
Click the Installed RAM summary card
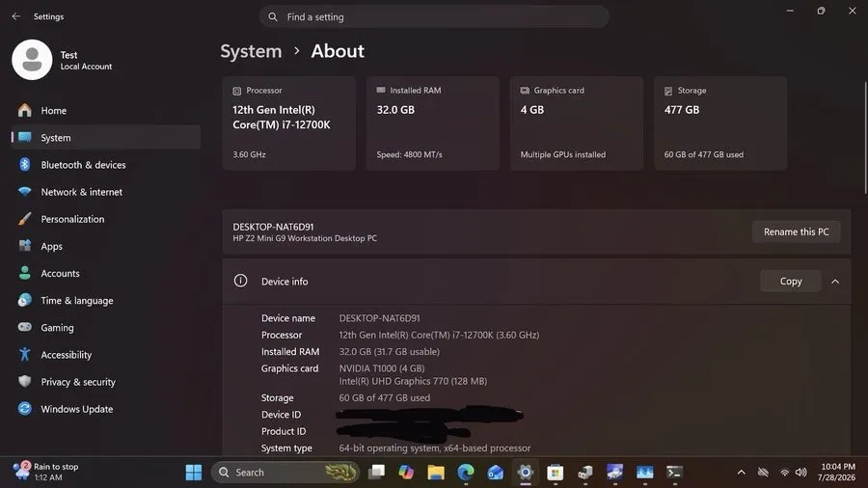pos(433,123)
